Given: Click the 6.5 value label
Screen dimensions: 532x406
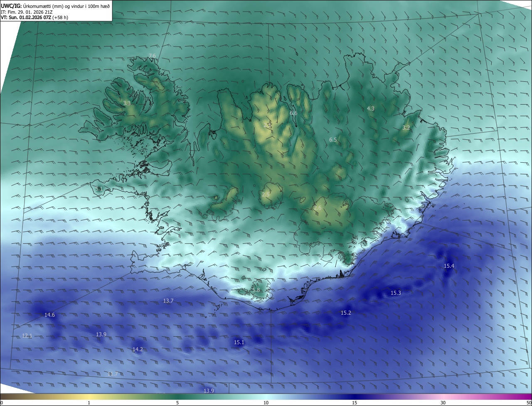Looking at the screenshot, I should [x=333, y=140].
